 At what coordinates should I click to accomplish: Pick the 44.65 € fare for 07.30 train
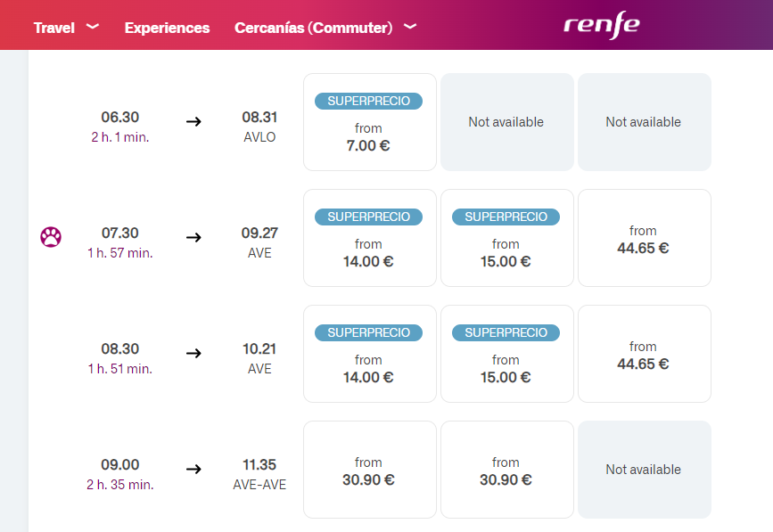644,238
